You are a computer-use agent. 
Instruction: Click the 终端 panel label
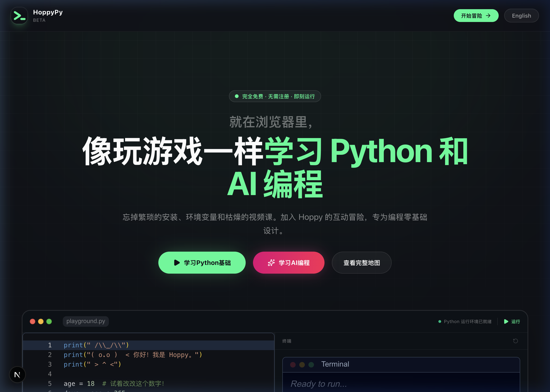287,341
